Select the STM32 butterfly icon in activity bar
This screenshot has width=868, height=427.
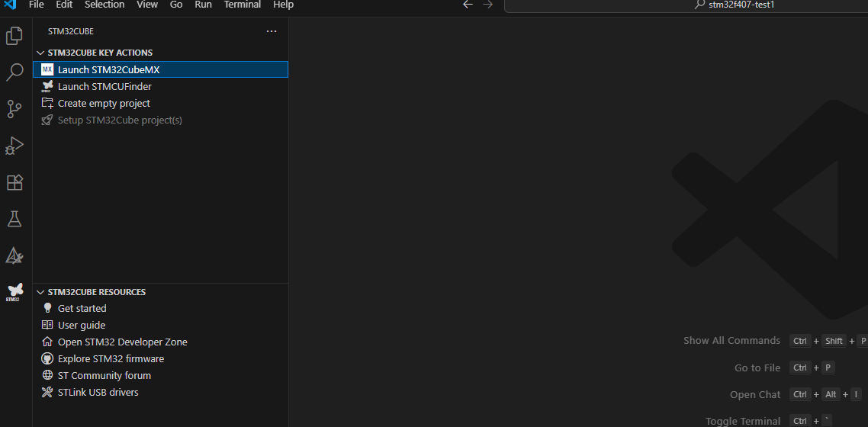[14, 292]
